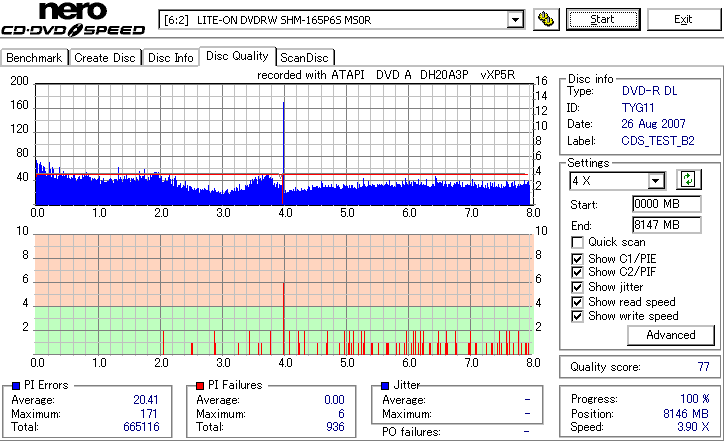Viewport: 724px width, 441px height.
Task: Select the Disc Quality tab
Action: pos(237,56)
